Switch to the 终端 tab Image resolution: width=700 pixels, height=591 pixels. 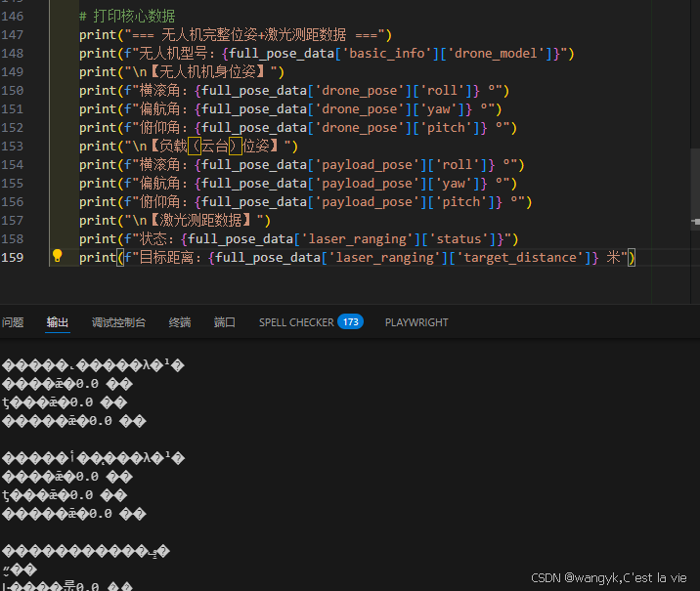tap(180, 322)
